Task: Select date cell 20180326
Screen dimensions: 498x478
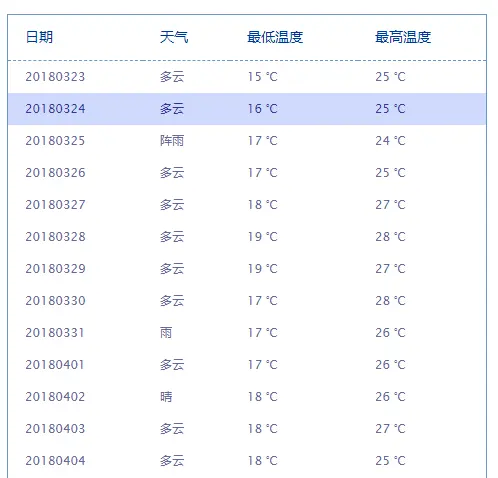Action: click(55, 173)
